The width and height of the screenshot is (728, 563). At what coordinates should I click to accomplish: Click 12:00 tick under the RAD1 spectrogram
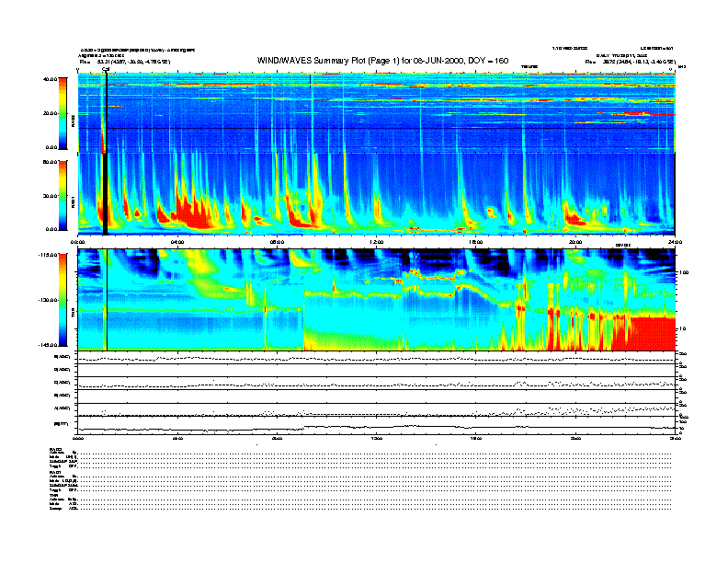(x=377, y=242)
